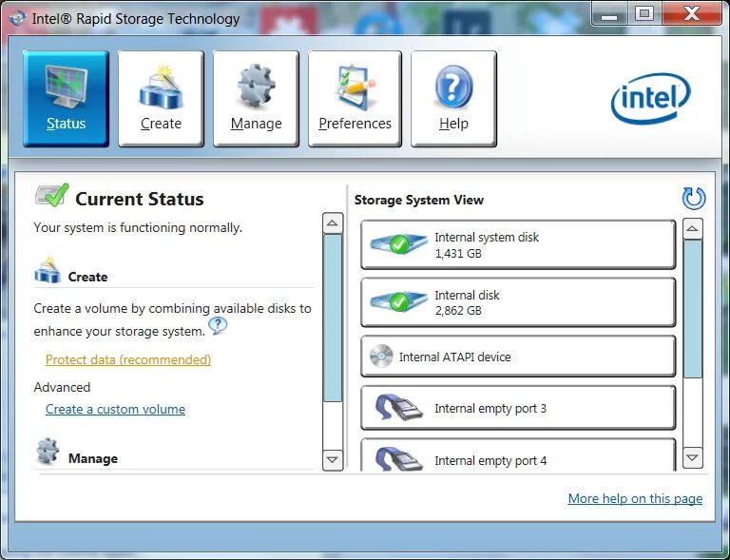Click the storage view scrollbar thumb
Viewport: 730px width, 560px height.
(693, 309)
